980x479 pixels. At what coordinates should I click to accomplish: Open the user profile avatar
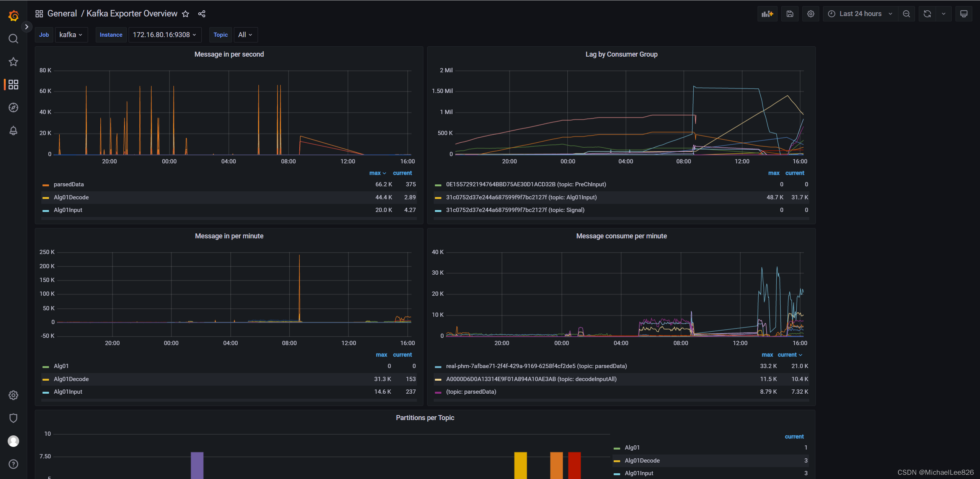pos(13,441)
